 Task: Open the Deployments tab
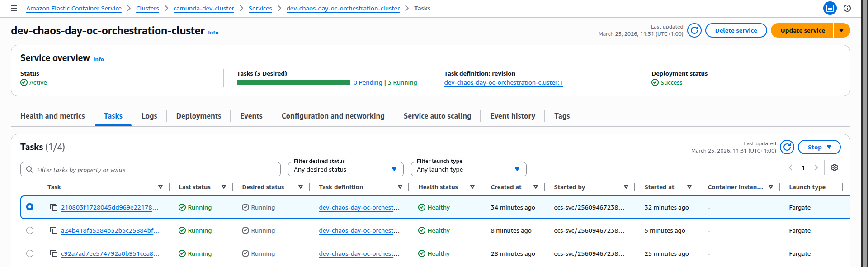pyautogui.click(x=198, y=116)
